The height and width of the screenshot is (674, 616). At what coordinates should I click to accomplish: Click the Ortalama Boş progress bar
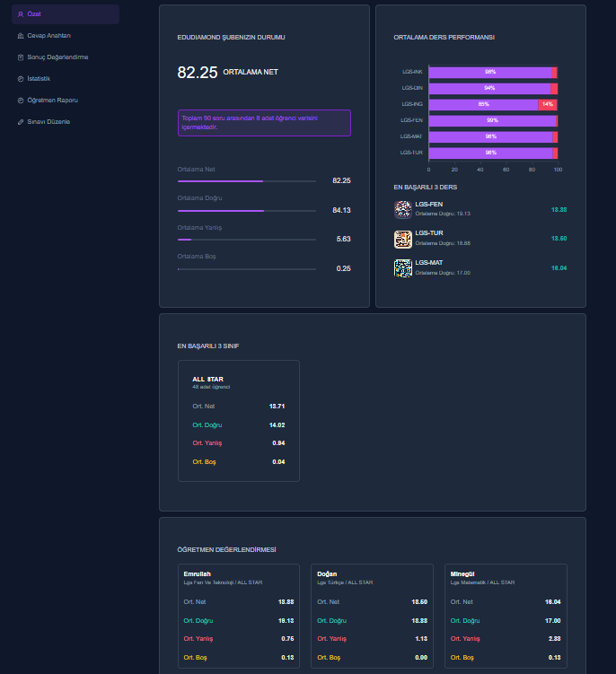[x=247, y=269]
